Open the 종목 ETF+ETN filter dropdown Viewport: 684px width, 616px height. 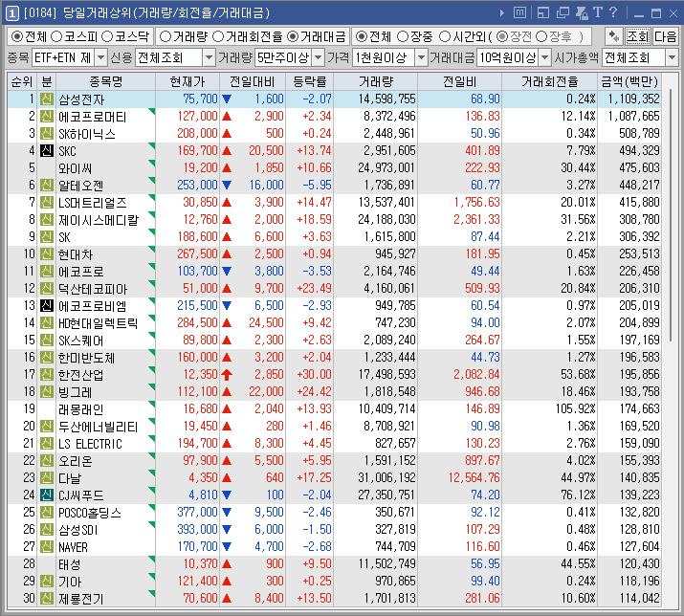point(100,57)
